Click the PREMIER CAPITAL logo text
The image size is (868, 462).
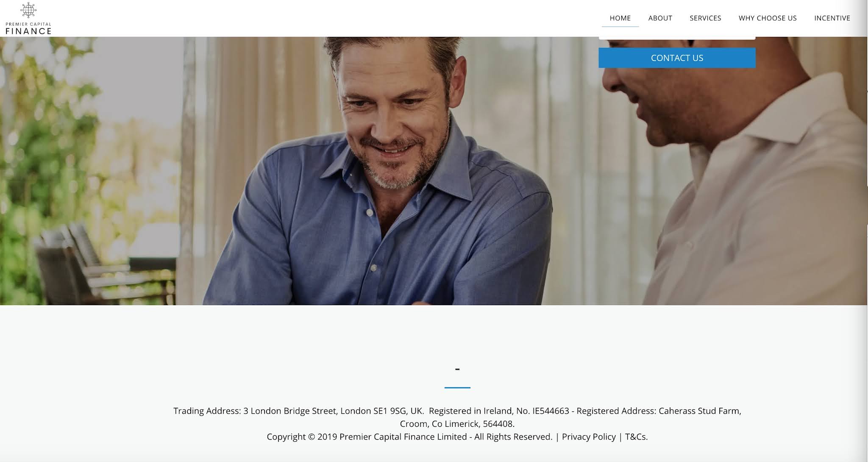(28, 24)
